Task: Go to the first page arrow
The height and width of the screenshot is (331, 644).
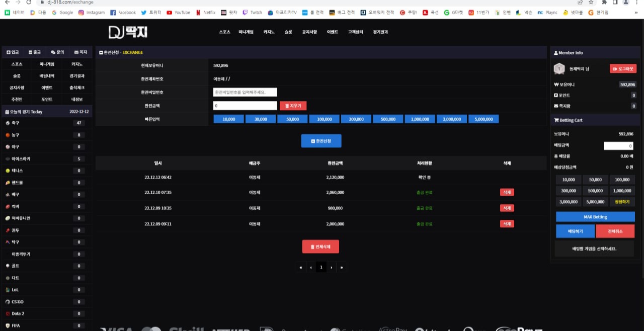Action: (x=300, y=267)
